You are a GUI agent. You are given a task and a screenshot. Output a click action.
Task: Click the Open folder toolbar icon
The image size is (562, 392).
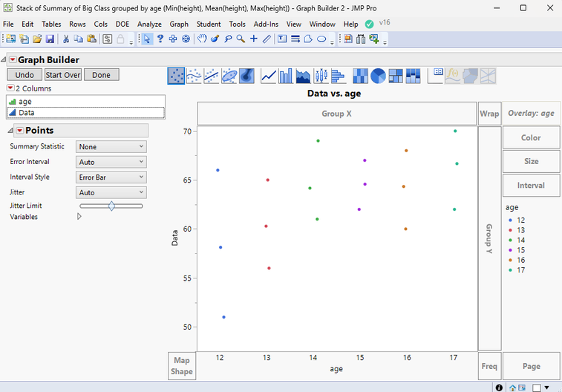37,39
